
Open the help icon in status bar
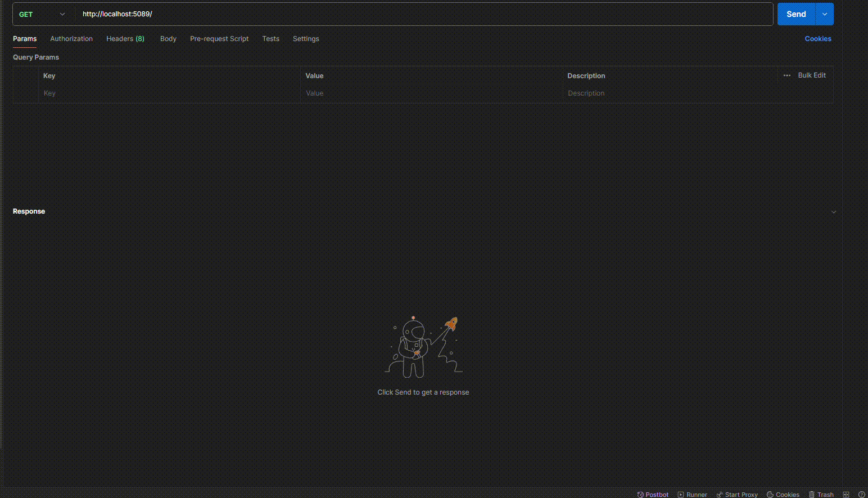tap(861, 495)
